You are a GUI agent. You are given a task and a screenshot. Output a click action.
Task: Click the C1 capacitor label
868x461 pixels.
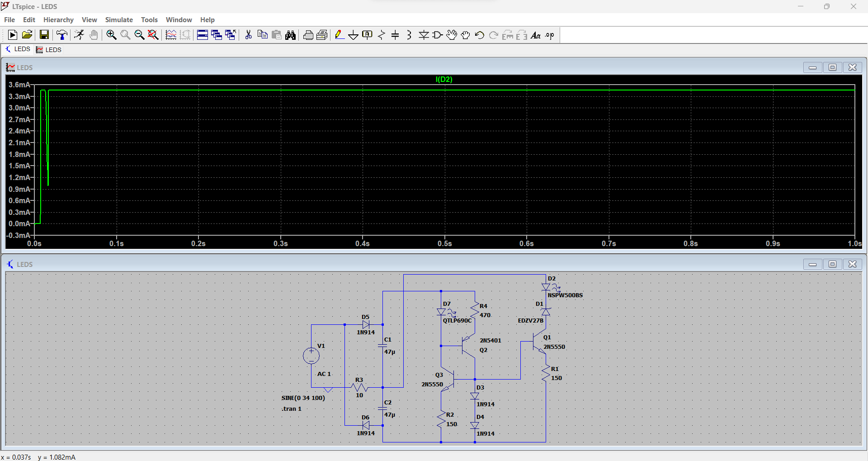point(388,340)
